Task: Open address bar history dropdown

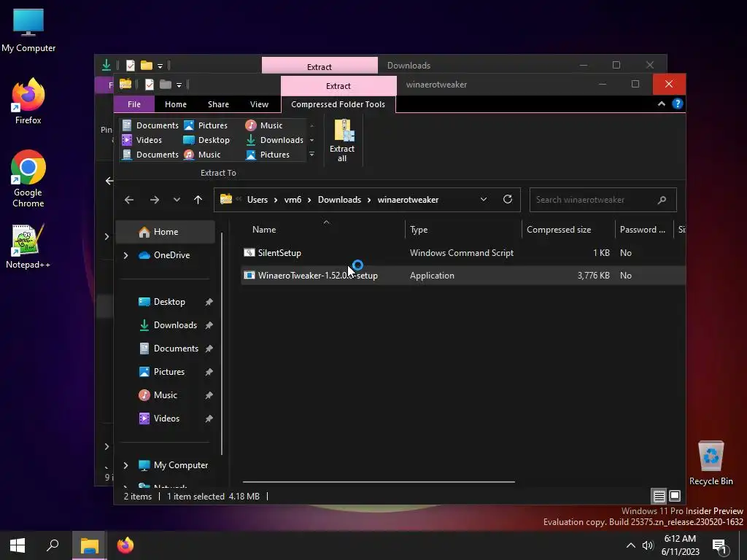Action: point(484,200)
